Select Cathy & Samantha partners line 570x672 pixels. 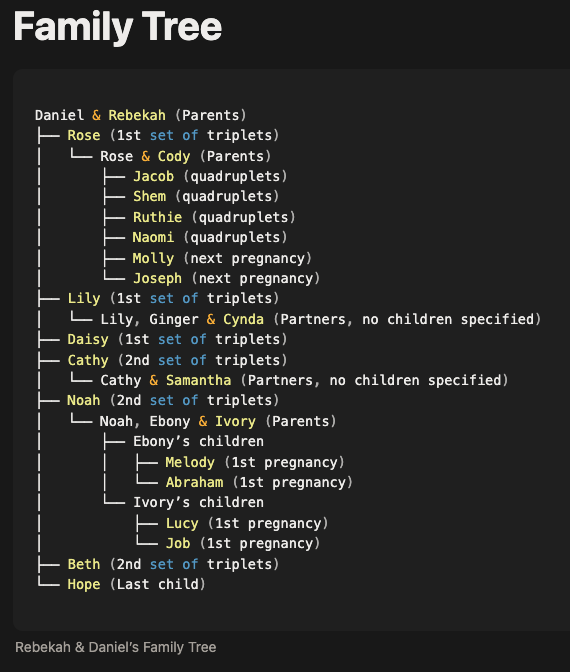click(x=304, y=380)
